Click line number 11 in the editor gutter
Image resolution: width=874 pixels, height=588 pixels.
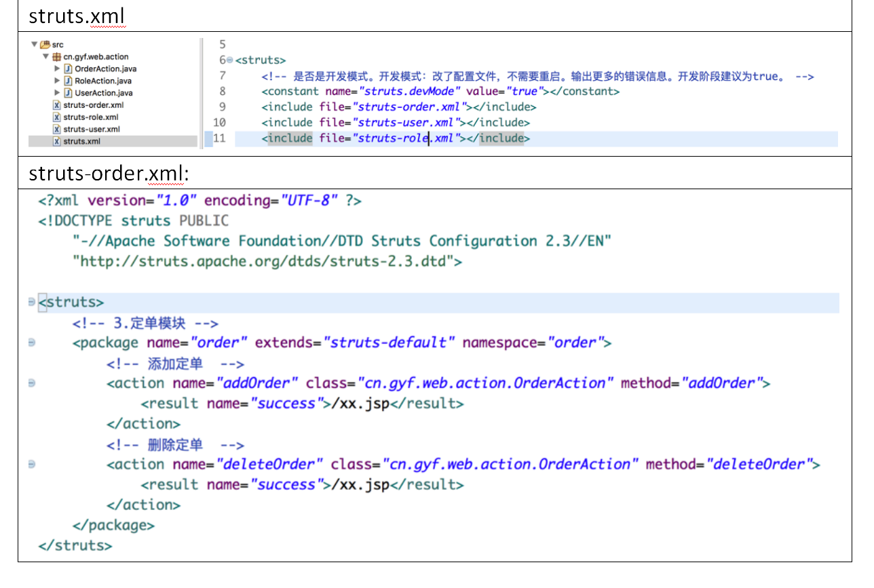(219, 138)
